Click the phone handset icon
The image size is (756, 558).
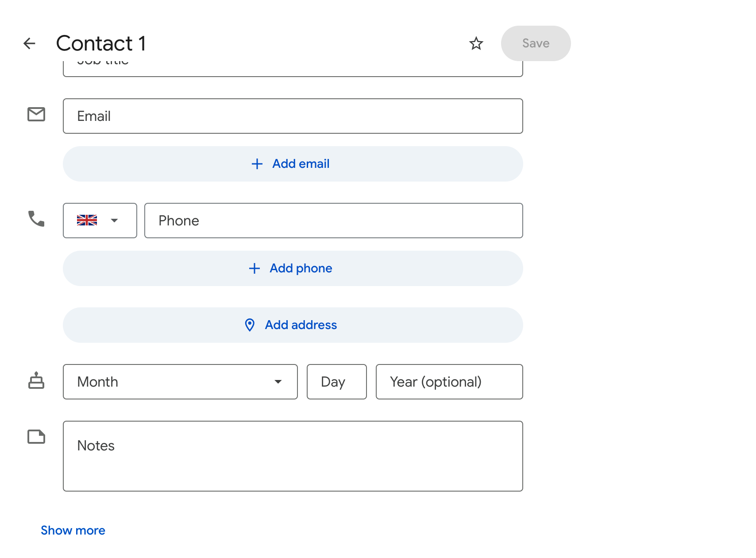pos(36,219)
